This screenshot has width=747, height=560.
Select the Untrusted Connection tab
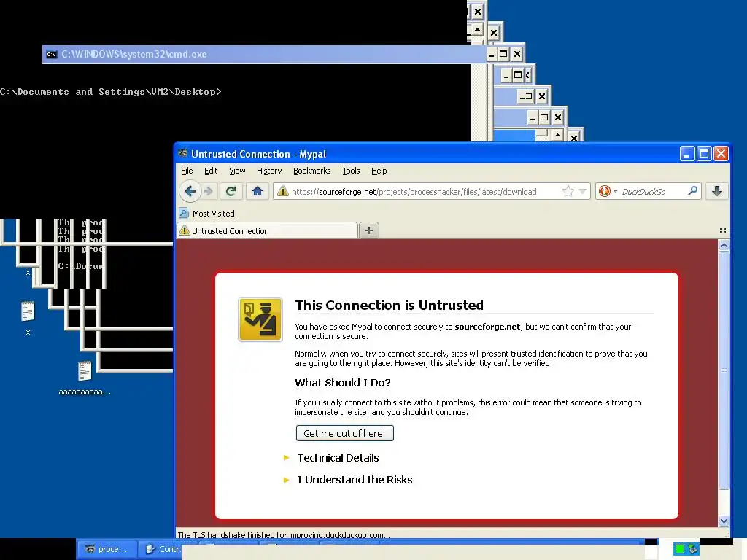(267, 231)
